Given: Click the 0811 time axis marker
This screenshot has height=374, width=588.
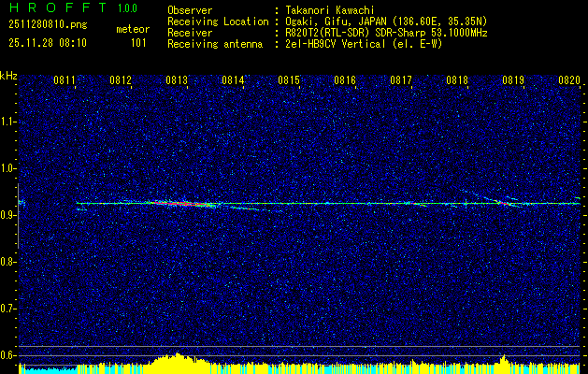Looking at the screenshot, I should [x=65, y=80].
